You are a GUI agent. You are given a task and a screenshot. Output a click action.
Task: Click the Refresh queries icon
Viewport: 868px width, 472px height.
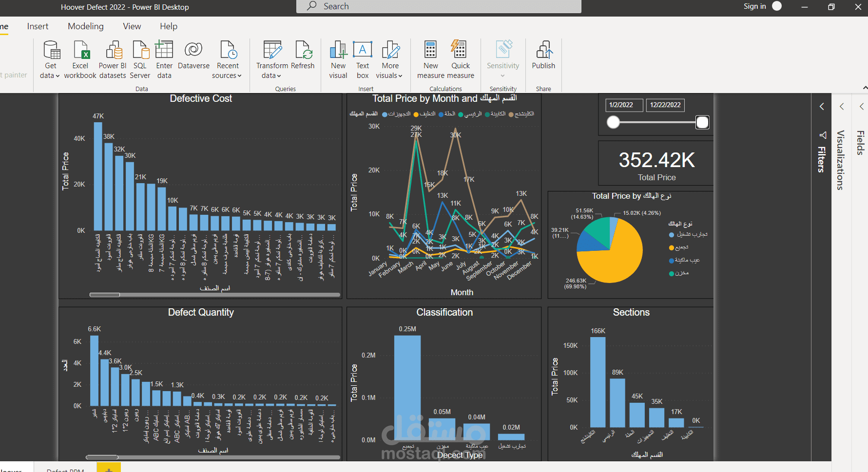tap(303, 50)
